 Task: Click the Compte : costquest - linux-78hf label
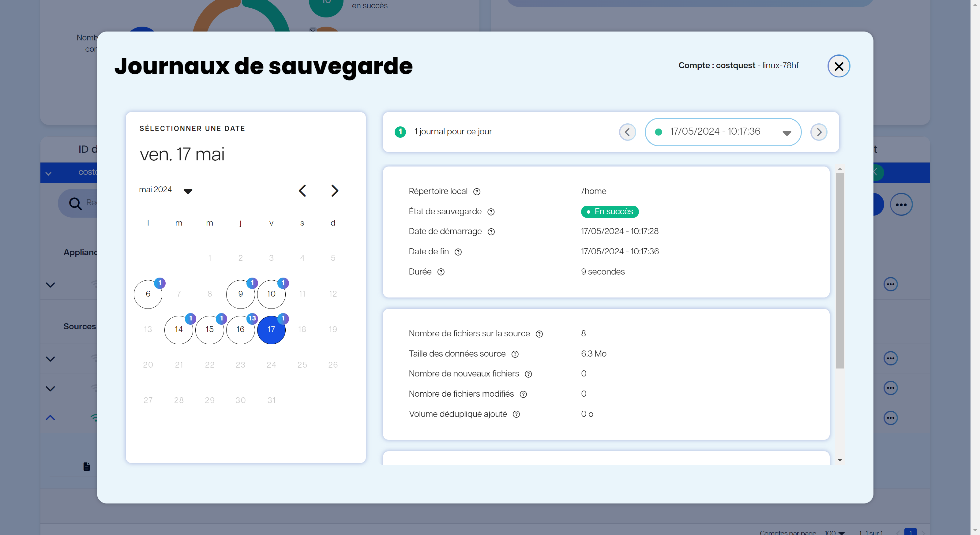738,65
